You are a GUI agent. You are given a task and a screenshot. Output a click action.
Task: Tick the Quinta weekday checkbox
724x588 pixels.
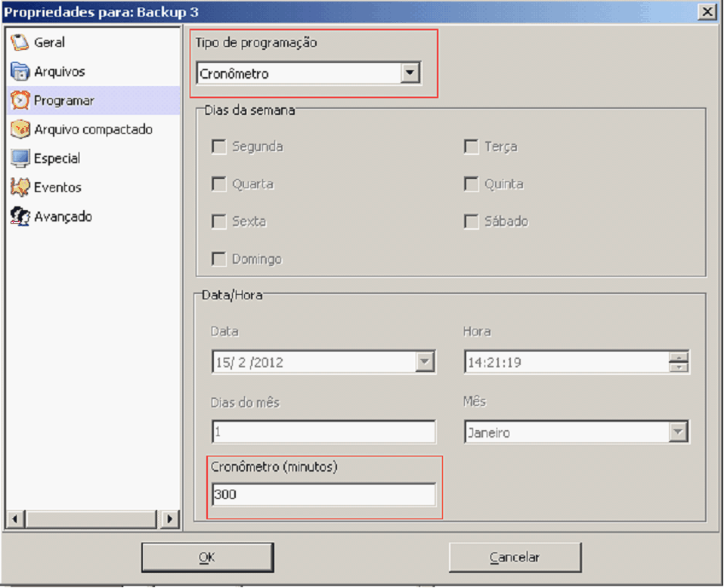(x=472, y=184)
